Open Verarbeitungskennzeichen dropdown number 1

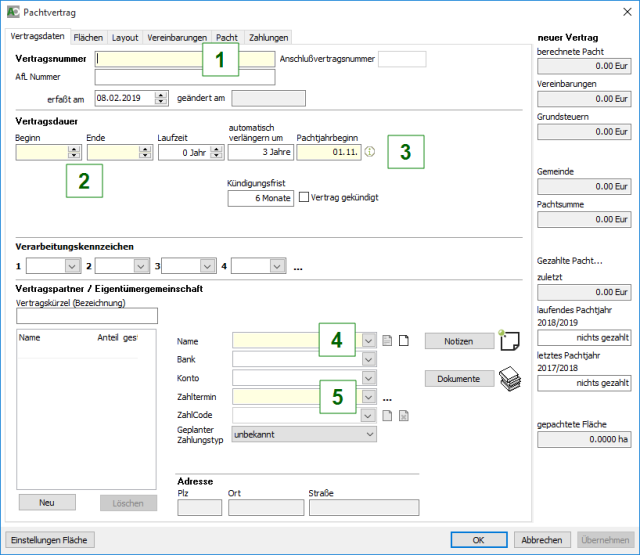(x=71, y=266)
